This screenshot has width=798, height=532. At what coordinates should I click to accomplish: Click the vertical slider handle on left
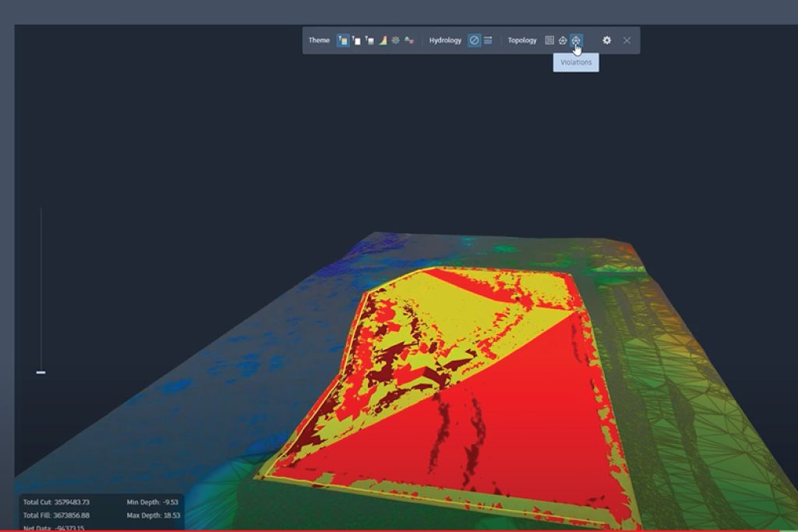[x=41, y=372]
